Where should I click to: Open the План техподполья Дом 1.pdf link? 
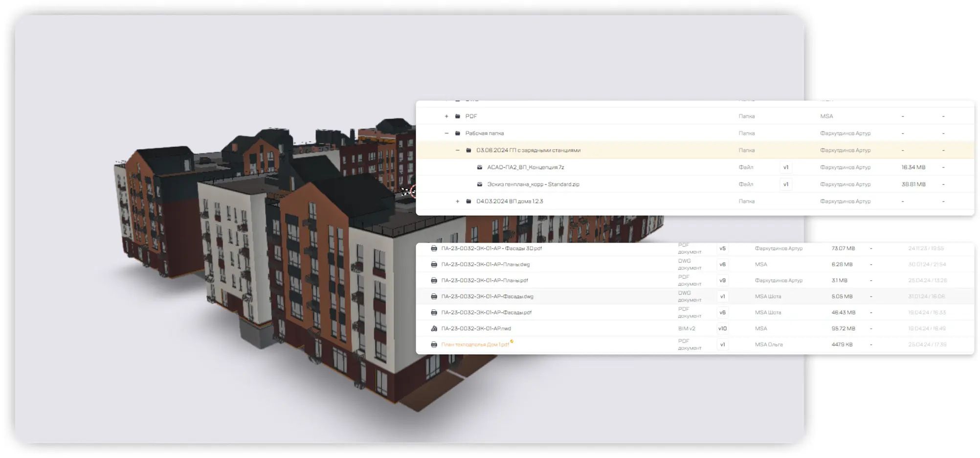coord(475,345)
